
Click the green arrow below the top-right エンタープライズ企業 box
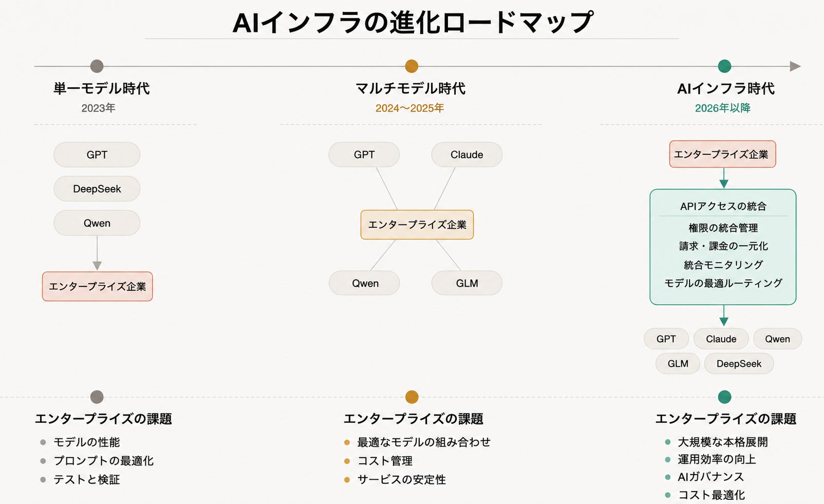point(724,178)
